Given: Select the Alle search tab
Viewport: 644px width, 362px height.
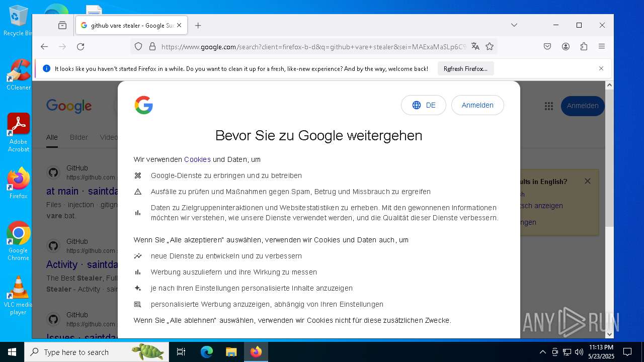Looking at the screenshot, I should tap(52, 137).
